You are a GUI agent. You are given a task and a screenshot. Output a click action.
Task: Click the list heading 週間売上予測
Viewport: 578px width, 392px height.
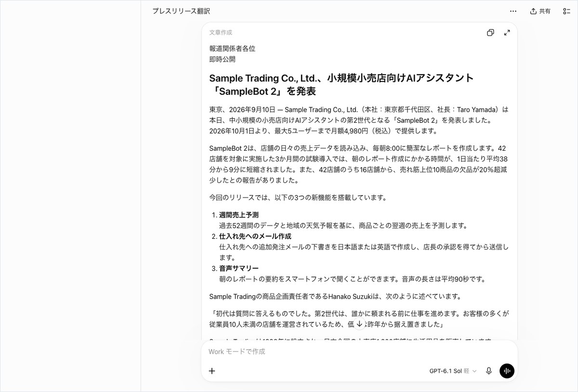point(239,215)
